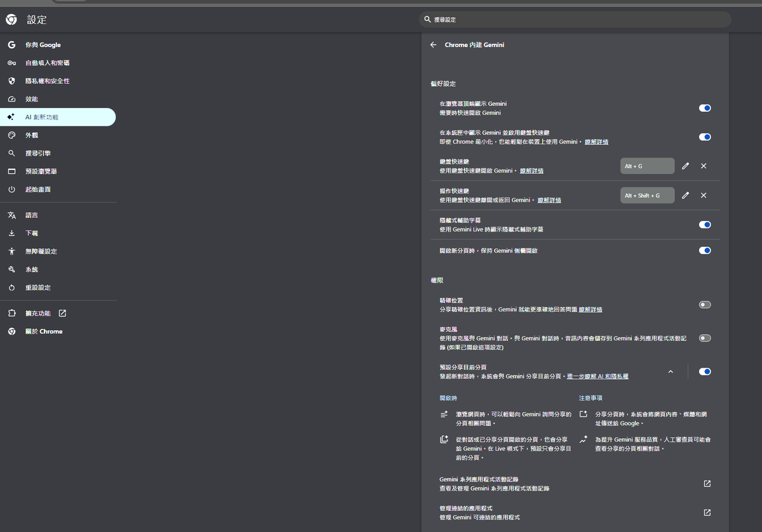Image resolution: width=762 pixels, height=532 pixels.
Task: Click the shield icon for 隱私權和安全性
Action: [11, 81]
